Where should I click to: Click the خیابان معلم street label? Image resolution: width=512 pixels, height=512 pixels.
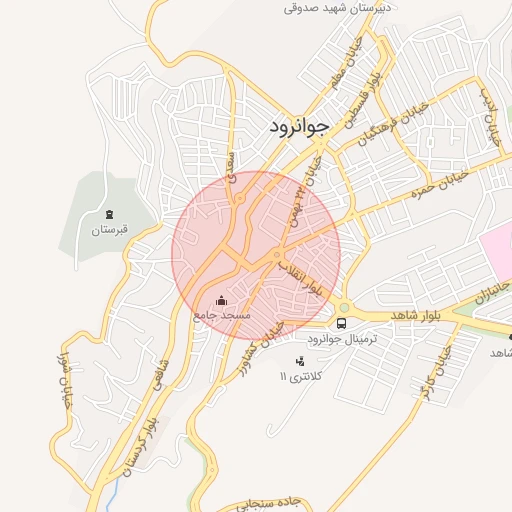point(346,63)
